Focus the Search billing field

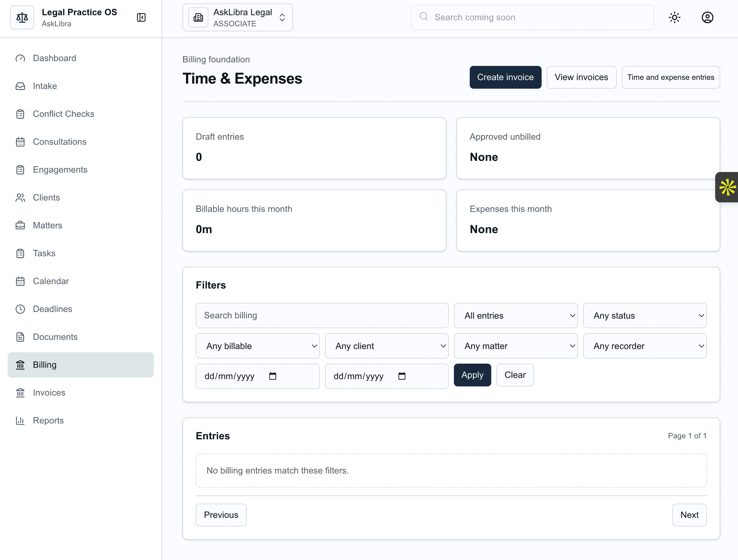click(322, 316)
